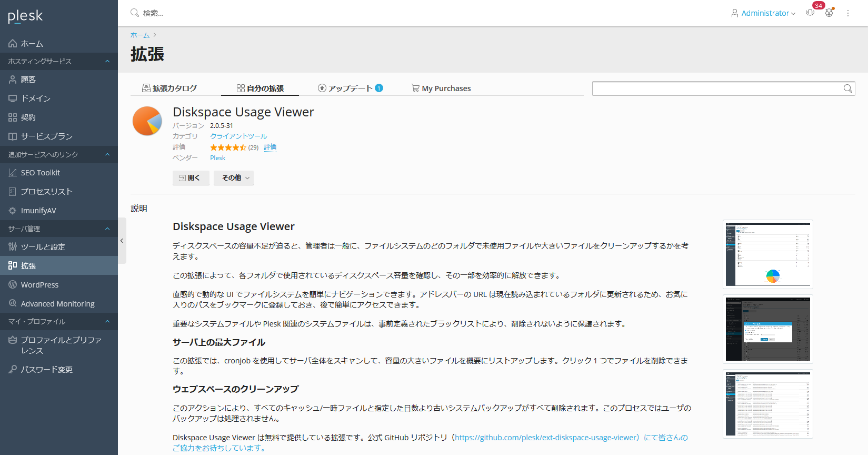
Task: Switch to the 拡張カタログ tab
Action: 169,88
